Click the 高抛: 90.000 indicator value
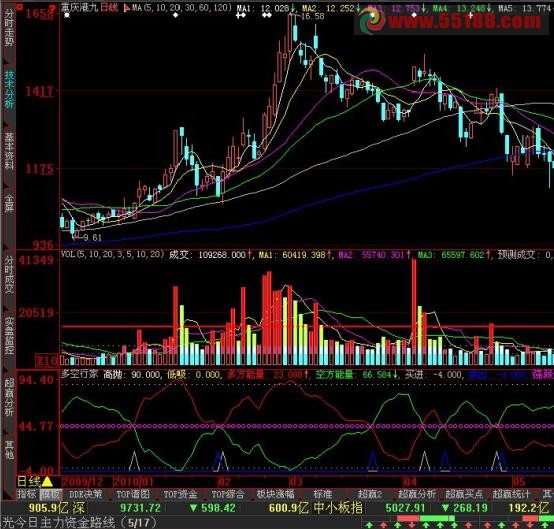This screenshot has width=554, height=529. [131, 374]
